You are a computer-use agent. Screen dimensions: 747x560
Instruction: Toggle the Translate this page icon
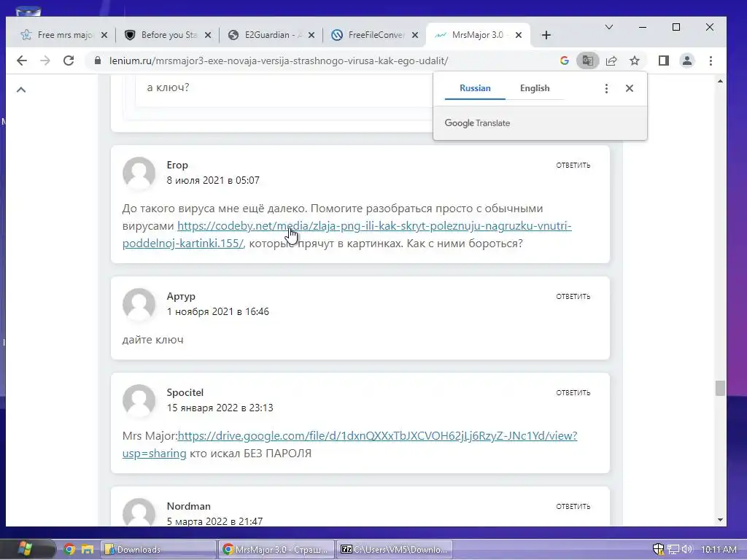click(x=587, y=61)
